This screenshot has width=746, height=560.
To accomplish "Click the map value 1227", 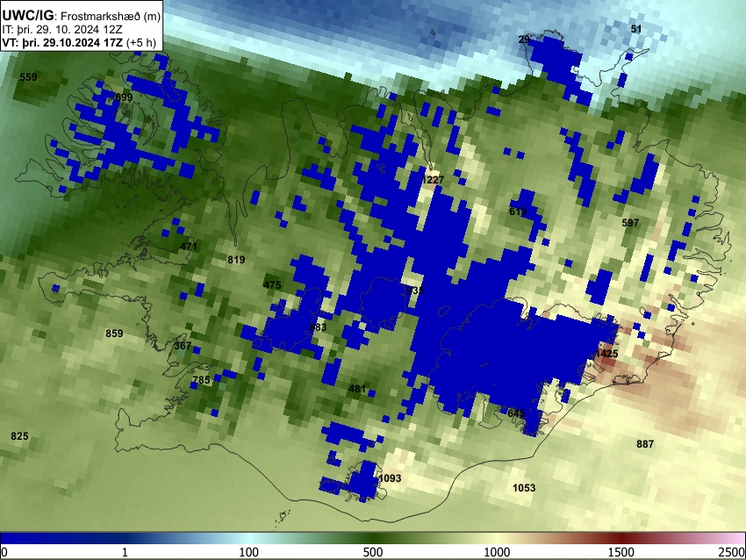I will tap(433, 179).
